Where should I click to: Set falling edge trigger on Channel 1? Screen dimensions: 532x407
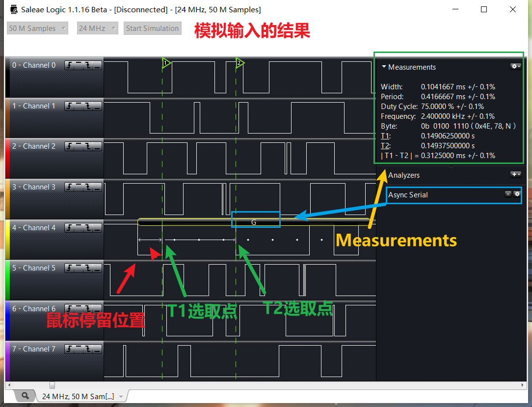tap(88, 106)
